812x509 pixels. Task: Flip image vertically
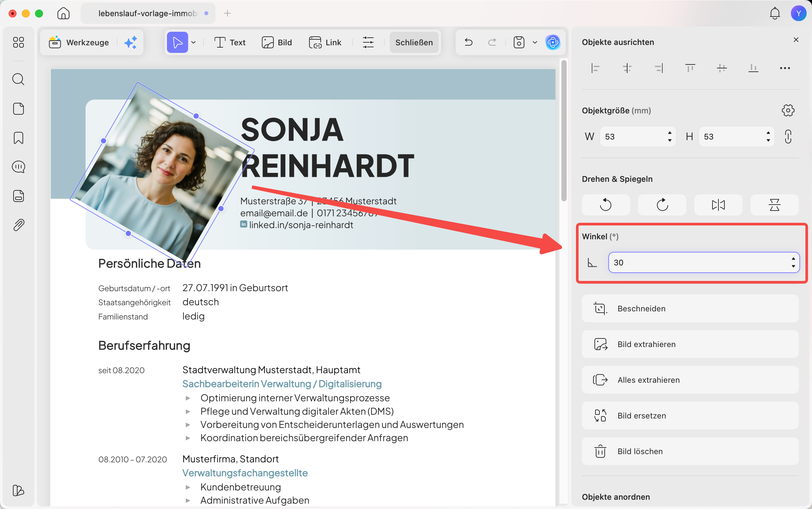click(x=774, y=205)
